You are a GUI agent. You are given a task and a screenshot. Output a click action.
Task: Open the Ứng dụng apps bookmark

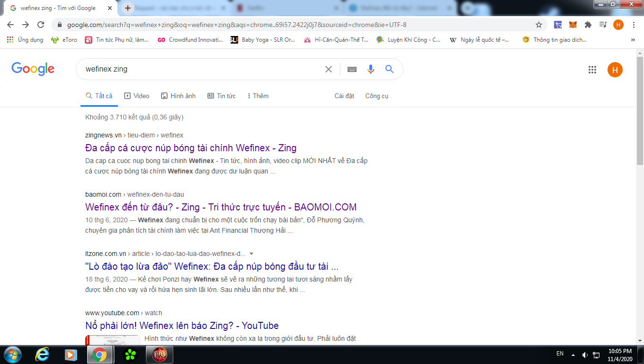[x=25, y=40]
